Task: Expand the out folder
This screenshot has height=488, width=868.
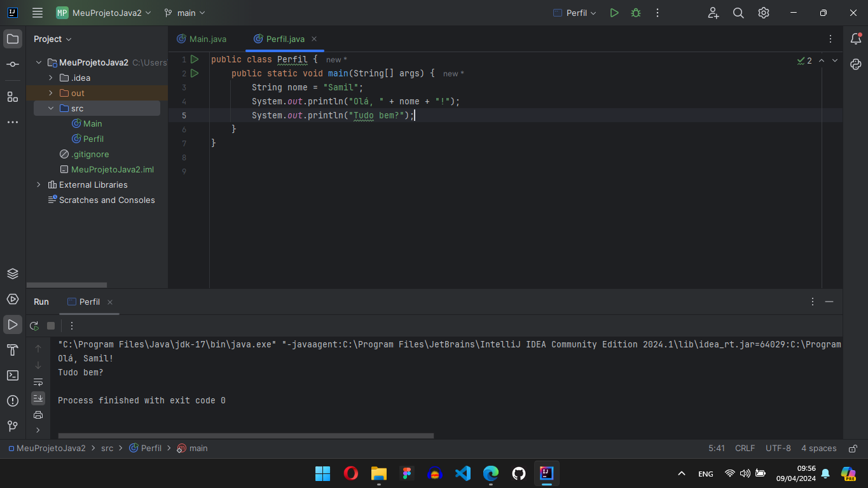Action: click(x=51, y=93)
